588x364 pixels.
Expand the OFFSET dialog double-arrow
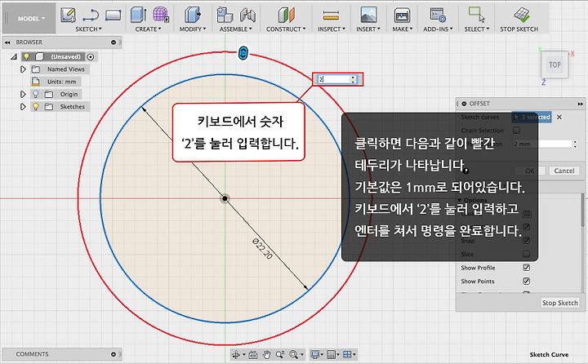click(x=580, y=104)
